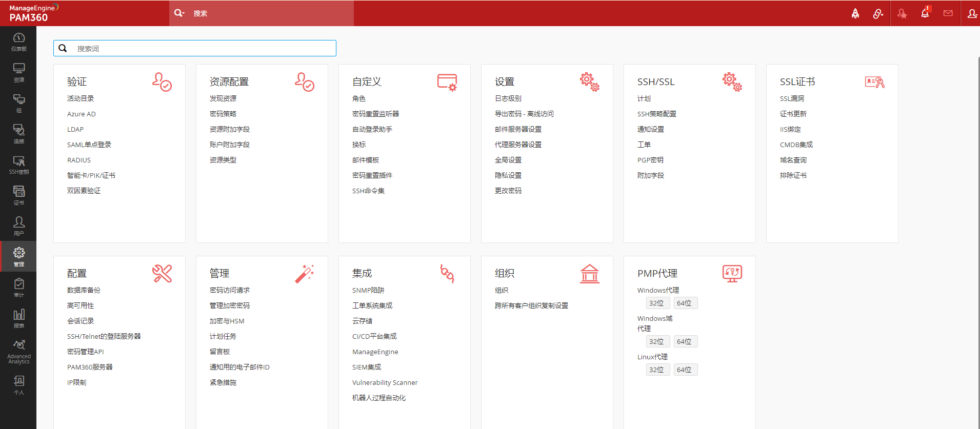980x429 pixels.
Task: Open the 密码策略 link under 资源配置
Action: coord(223,114)
